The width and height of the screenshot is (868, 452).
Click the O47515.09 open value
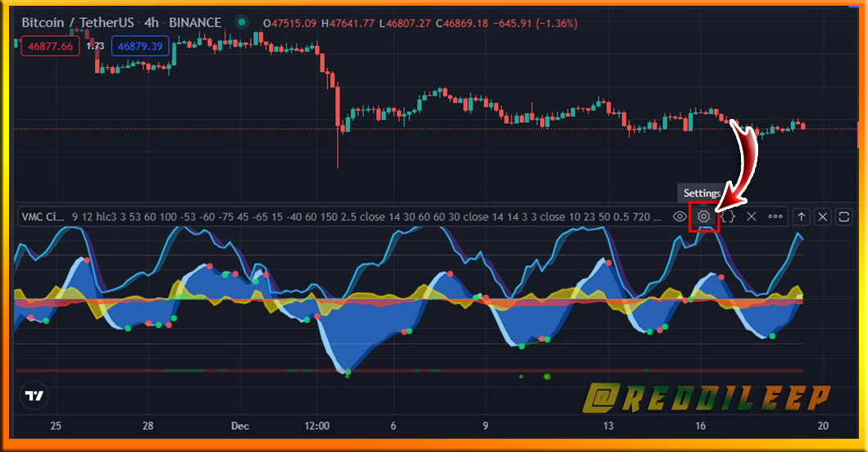289,23
